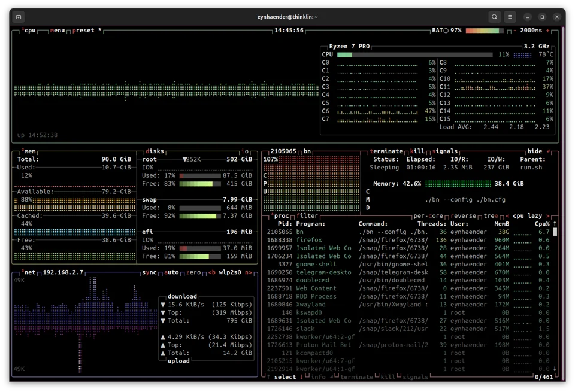Toggle zero option in the net box

pyautogui.click(x=193, y=272)
